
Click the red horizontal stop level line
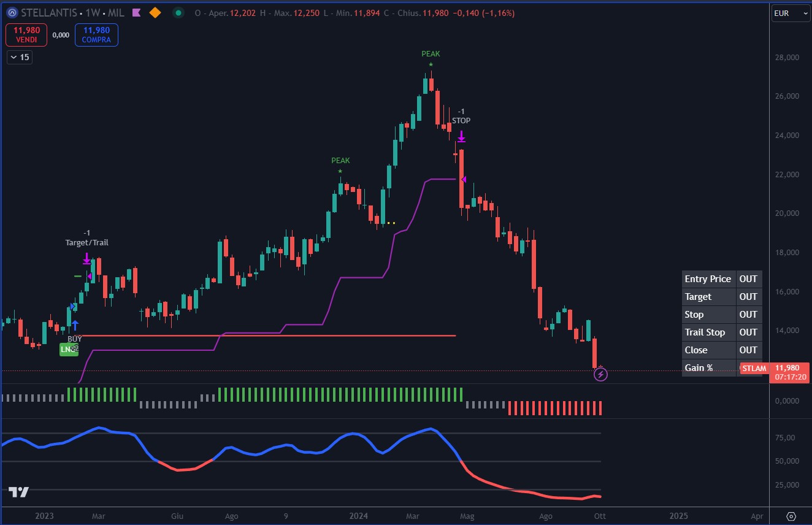tap(276, 335)
